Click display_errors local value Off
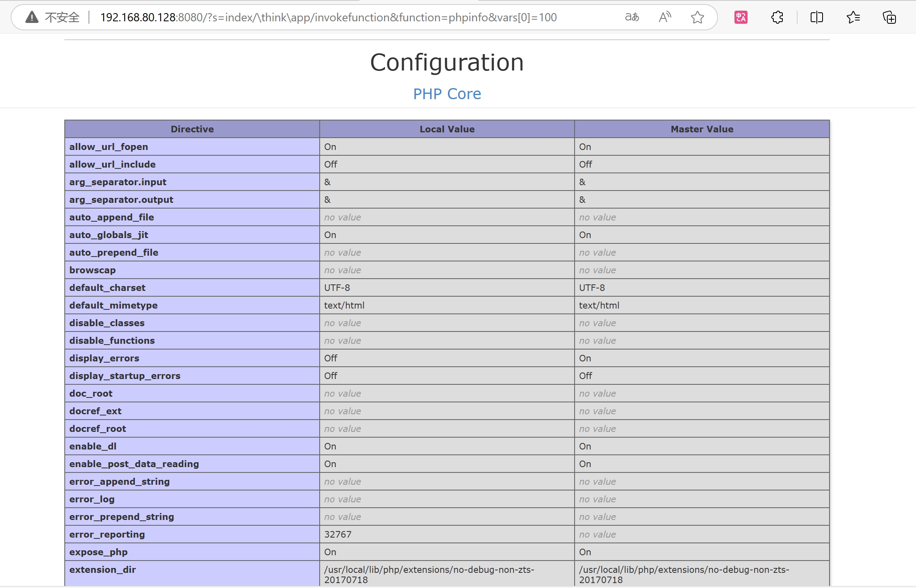 point(331,358)
